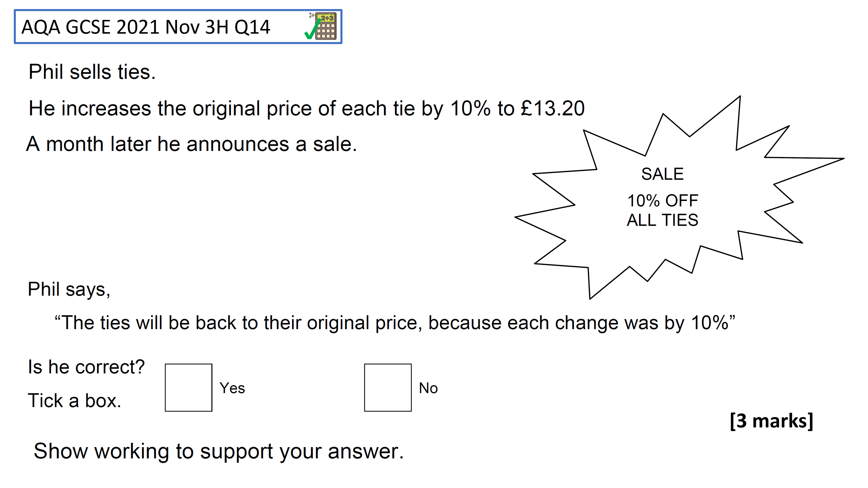
Task: Click 'Tick a box.' instruction
Action: click(74, 400)
